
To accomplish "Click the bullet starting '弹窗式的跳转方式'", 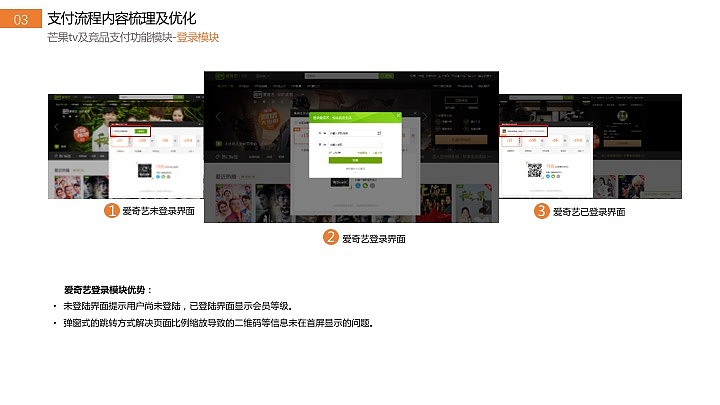I will (218, 323).
